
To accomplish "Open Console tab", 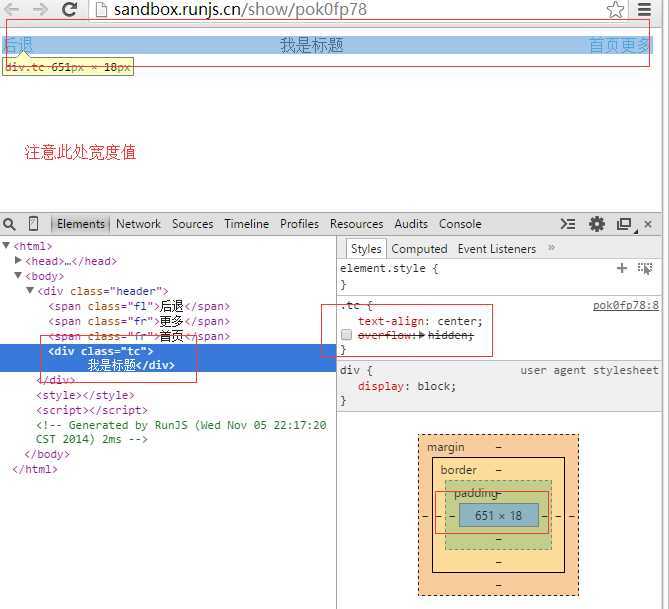I will pyautogui.click(x=460, y=224).
